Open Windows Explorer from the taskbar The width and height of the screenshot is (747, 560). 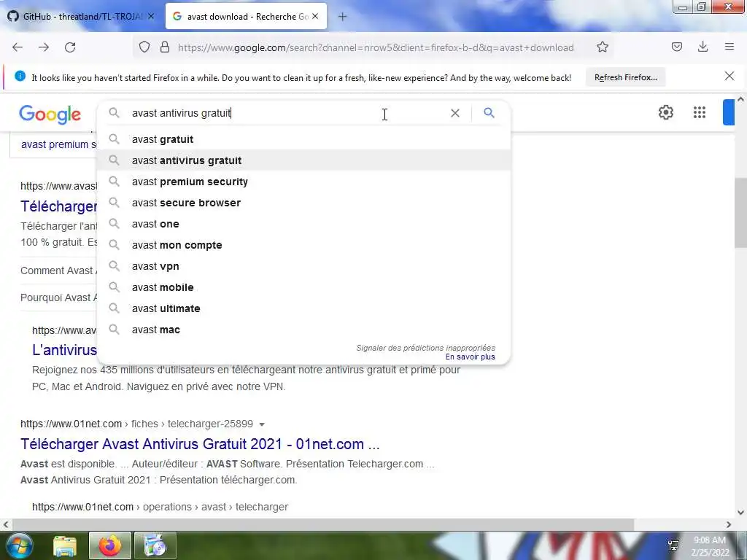click(65, 545)
